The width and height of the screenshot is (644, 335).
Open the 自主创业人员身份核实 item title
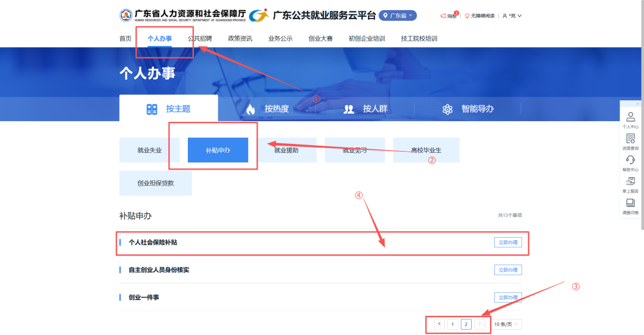pos(159,270)
